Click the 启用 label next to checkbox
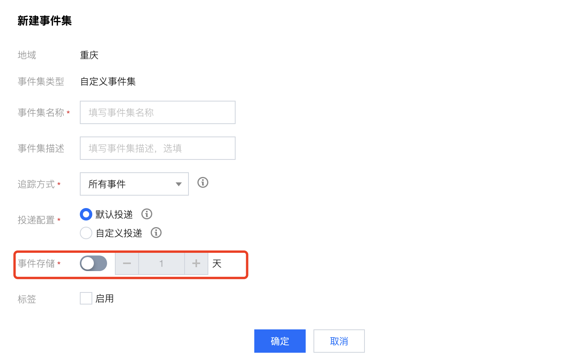 coord(105,298)
